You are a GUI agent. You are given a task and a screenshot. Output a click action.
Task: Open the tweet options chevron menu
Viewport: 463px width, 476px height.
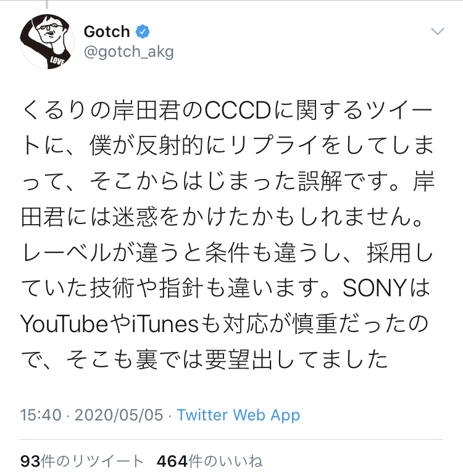coord(437,31)
